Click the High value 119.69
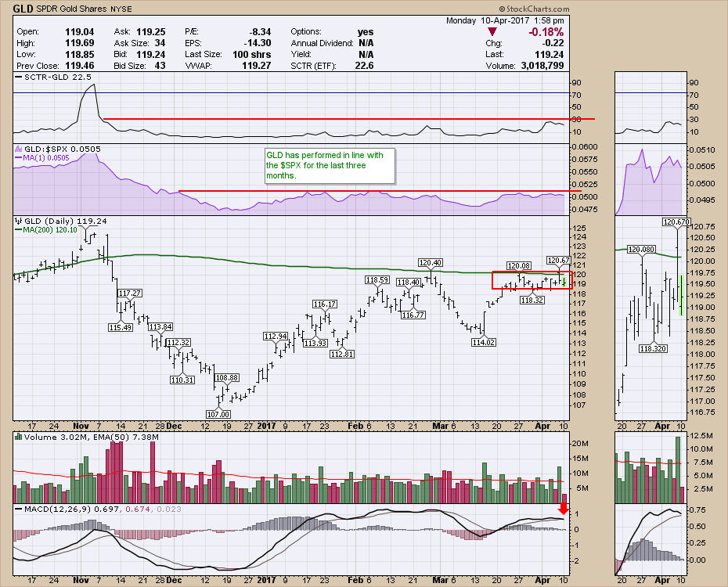 [x=79, y=43]
